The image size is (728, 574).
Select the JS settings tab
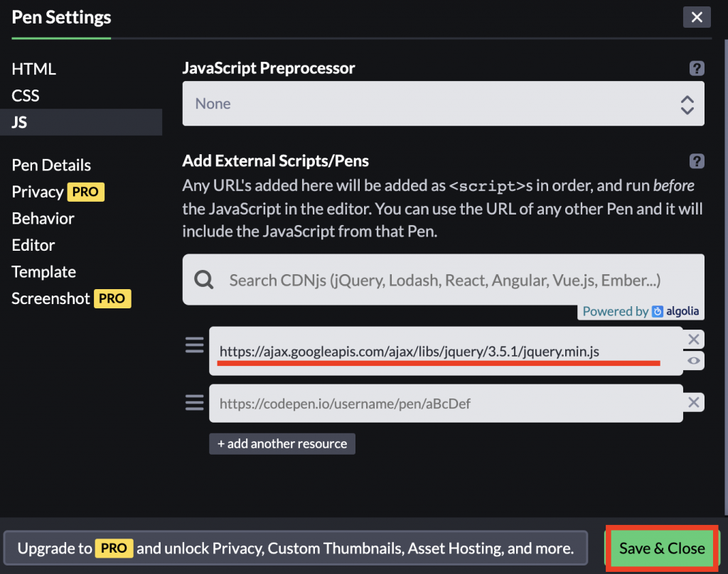(81, 122)
